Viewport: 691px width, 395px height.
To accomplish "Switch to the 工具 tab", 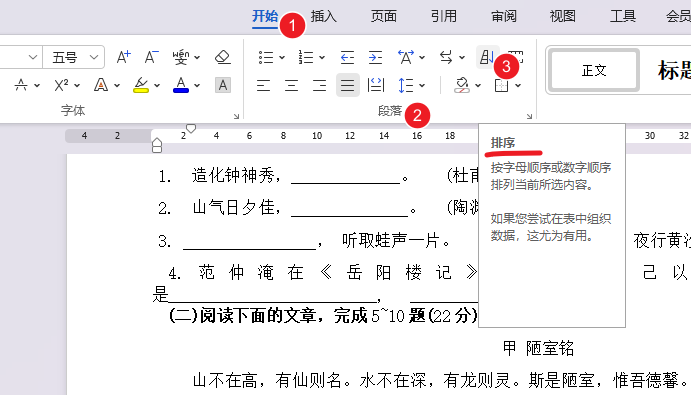I will pyautogui.click(x=623, y=16).
